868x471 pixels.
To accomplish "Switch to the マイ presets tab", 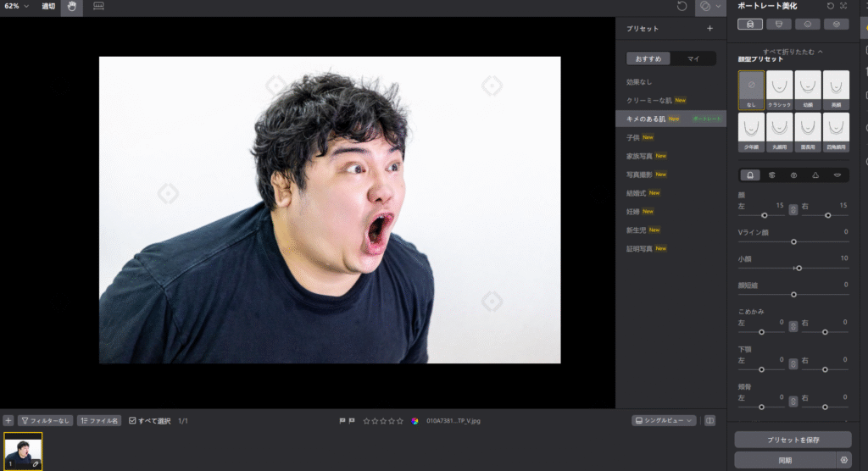I will [693, 58].
